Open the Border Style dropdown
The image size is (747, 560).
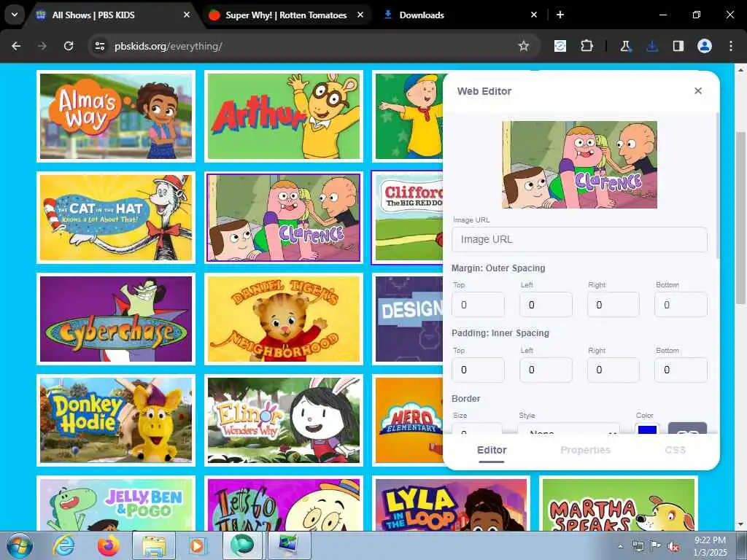tap(569, 429)
